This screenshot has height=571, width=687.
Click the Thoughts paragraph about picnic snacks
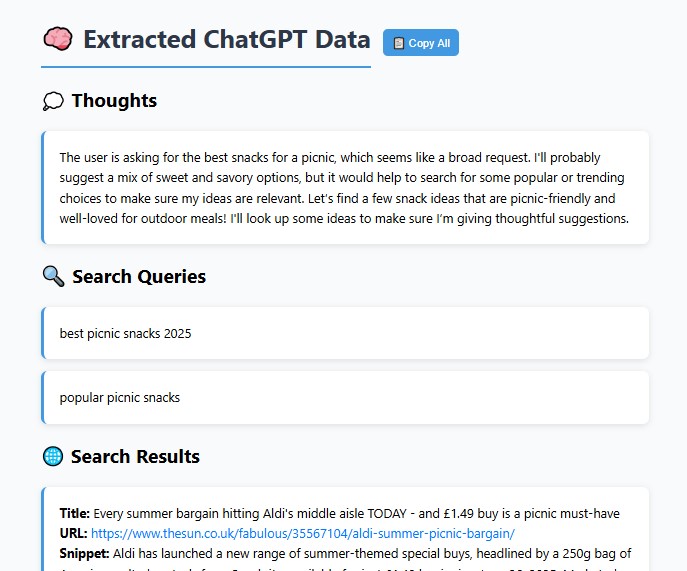coord(344,188)
